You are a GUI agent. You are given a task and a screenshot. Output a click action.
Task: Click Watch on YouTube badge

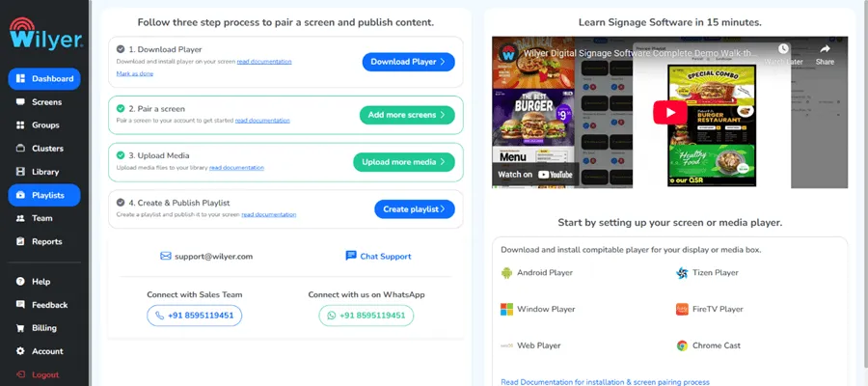[x=535, y=175]
